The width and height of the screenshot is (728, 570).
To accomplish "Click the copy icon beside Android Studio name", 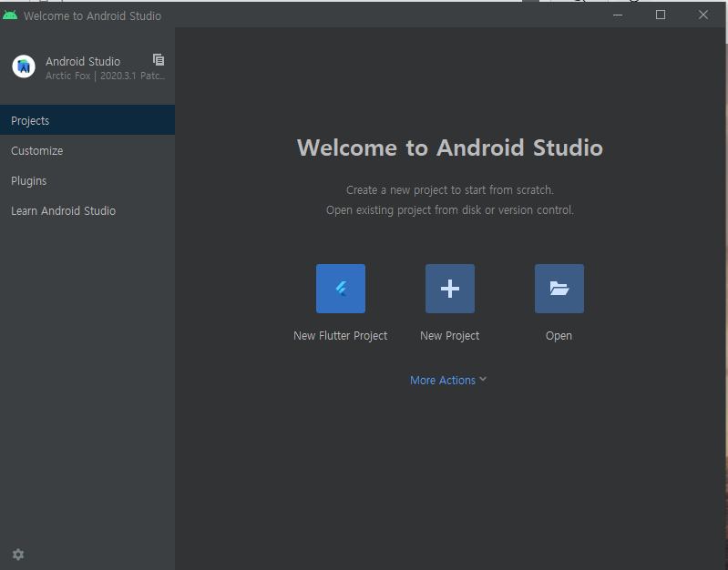I will pyautogui.click(x=159, y=59).
